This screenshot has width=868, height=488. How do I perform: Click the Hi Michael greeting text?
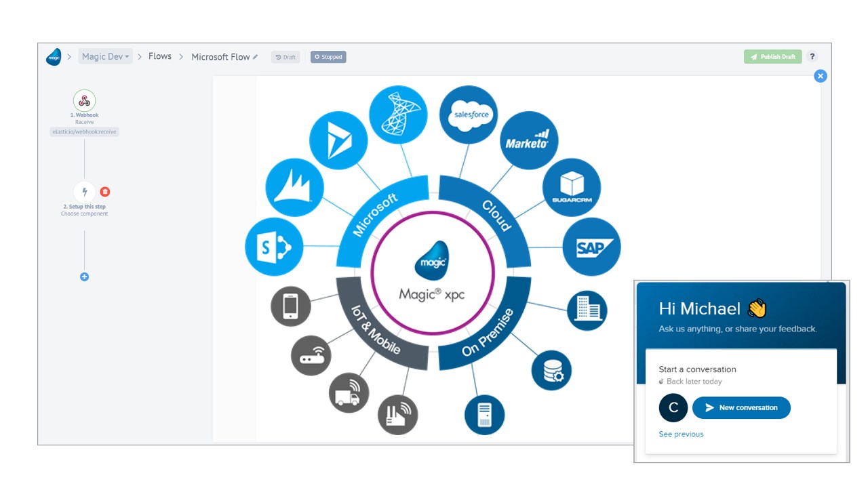click(x=700, y=309)
